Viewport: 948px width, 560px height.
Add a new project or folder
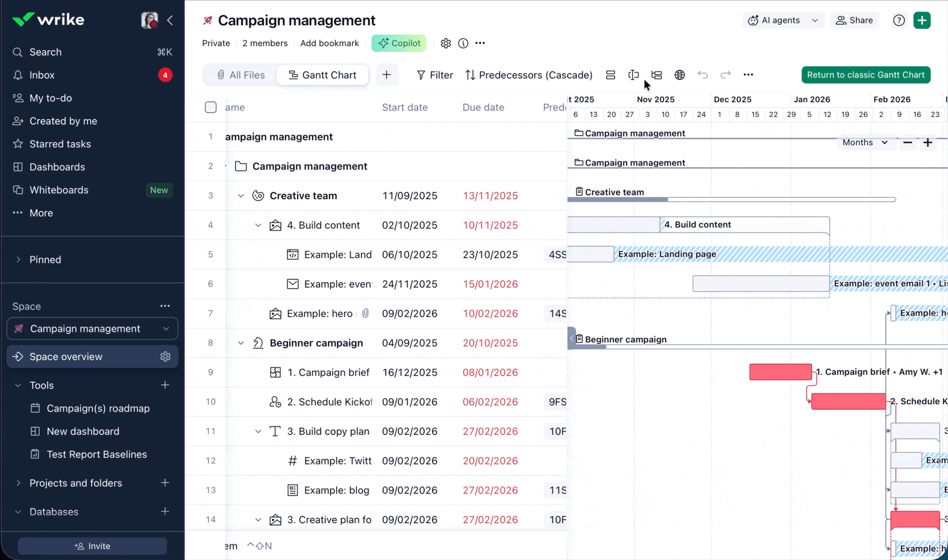[165, 483]
